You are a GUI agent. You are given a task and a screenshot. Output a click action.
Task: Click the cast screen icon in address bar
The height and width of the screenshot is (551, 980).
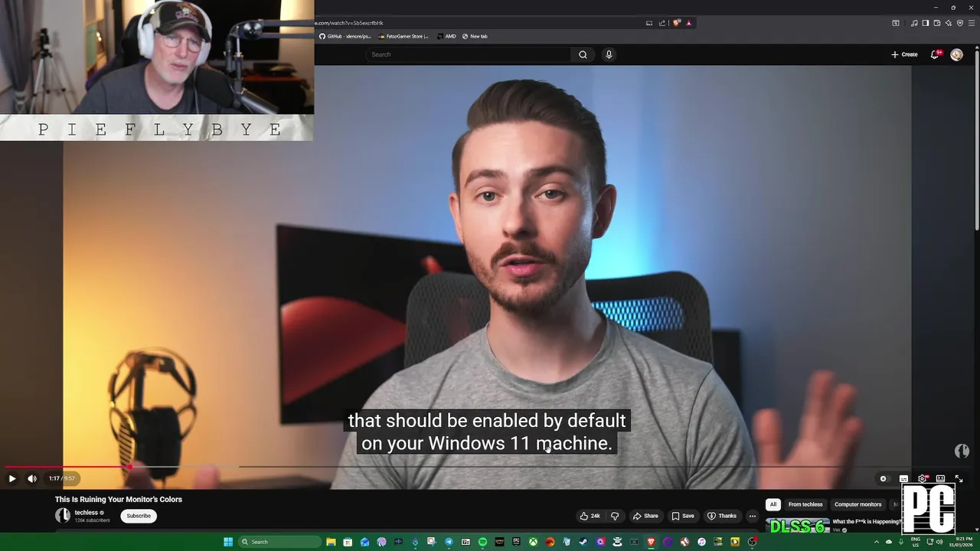coord(649,23)
